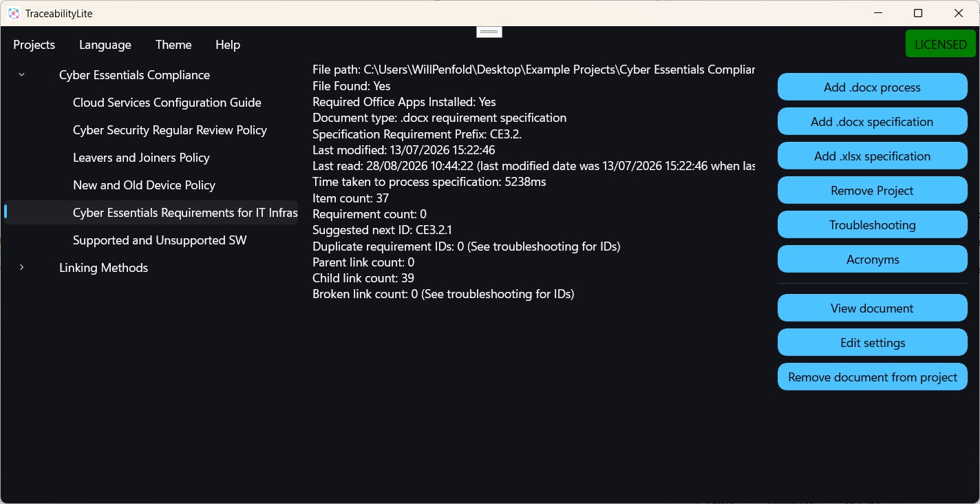Viewport: 980px width, 504px height.
Task: Select Cyber Essentials Requirements for IT Infrastructure item
Action: click(151, 213)
